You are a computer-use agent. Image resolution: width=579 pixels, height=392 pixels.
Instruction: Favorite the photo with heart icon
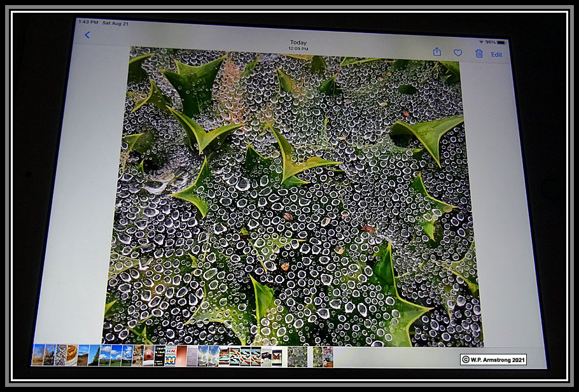pyautogui.click(x=458, y=53)
